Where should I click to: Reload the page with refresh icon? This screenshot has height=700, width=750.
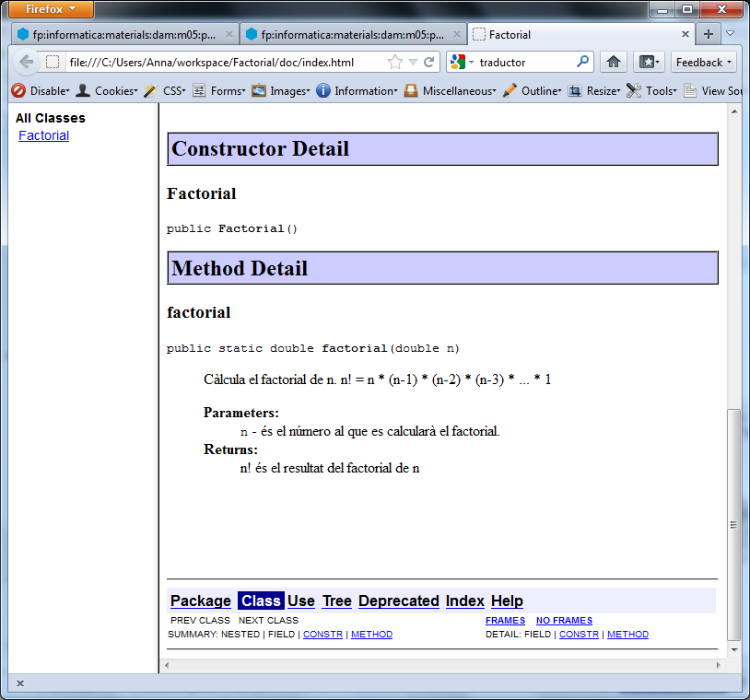(428, 62)
